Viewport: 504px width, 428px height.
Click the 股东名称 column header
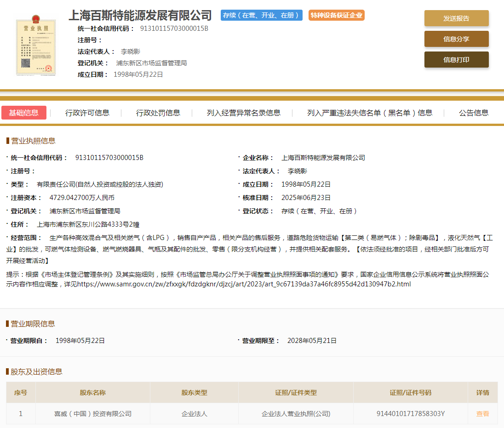(92, 393)
